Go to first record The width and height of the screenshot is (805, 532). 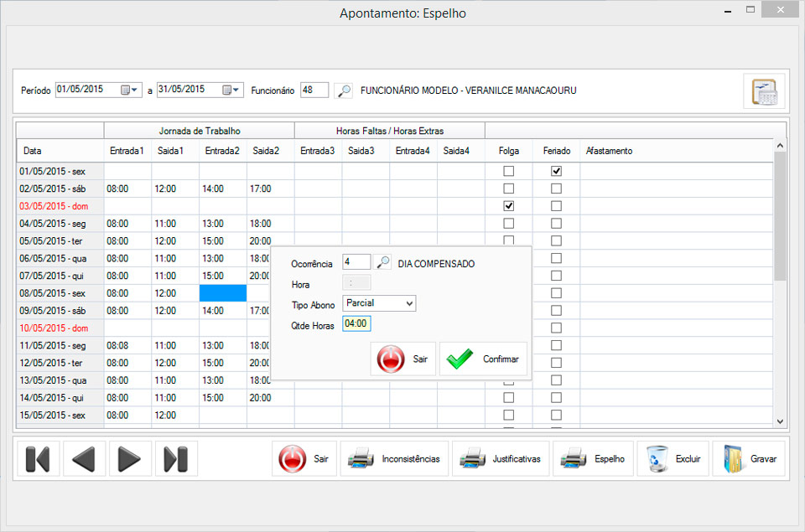(x=38, y=458)
